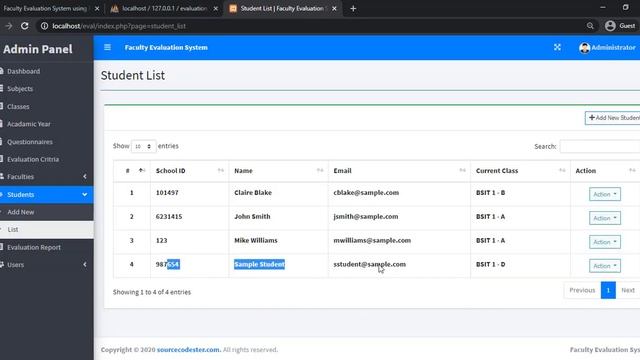Open the Academic Year sidebar item
Image resolution: width=640 pixels, height=360 pixels.
pyautogui.click(x=47, y=124)
